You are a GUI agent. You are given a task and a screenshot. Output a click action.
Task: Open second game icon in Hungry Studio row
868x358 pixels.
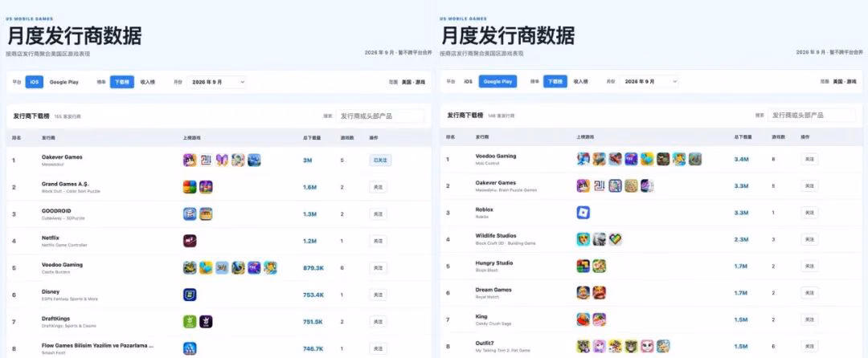point(599,266)
